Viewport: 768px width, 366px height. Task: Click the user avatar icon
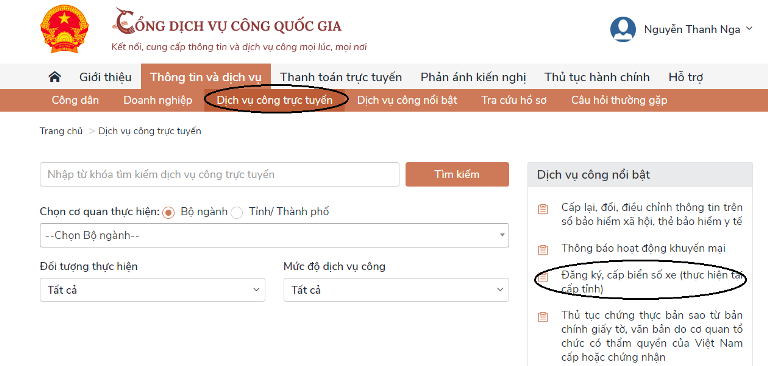click(x=623, y=29)
